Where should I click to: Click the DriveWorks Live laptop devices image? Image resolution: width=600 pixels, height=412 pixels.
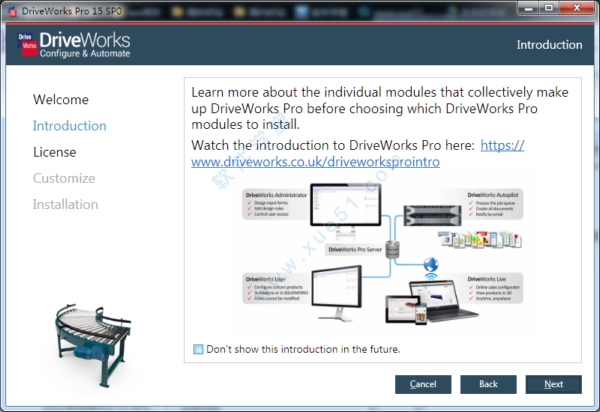point(430,302)
